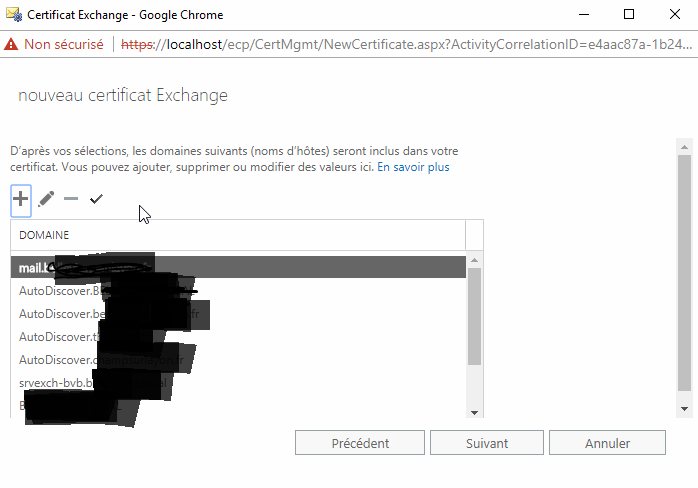Click the plus icon to add a domain
This screenshot has width=698, height=488.
click(x=20, y=199)
